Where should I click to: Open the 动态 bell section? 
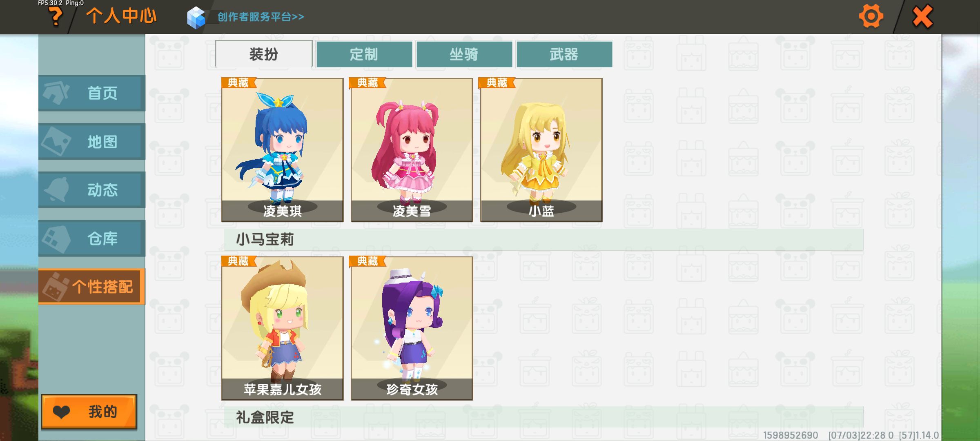point(92,190)
